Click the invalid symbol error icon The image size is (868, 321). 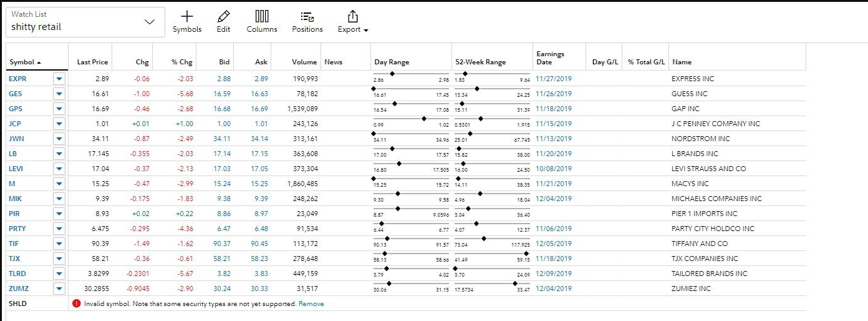click(77, 304)
